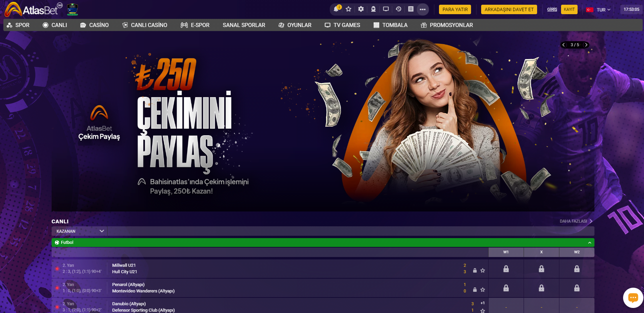Open OYUNLAR menu
Screen dimensions: 644x313
click(x=295, y=25)
